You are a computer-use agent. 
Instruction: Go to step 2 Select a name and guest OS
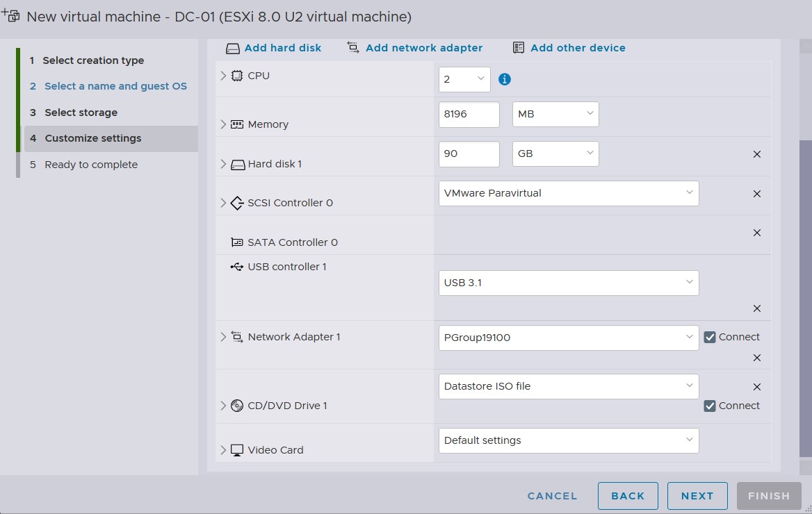click(115, 86)
